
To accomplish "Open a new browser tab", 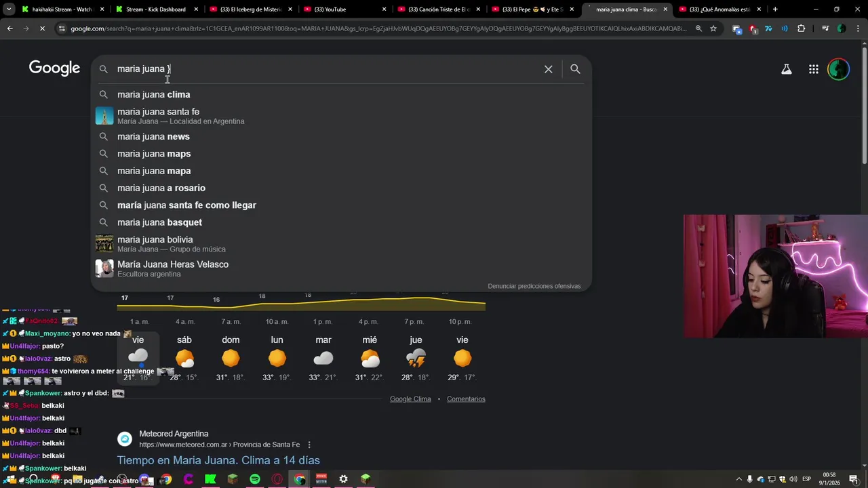I will 775,9.
